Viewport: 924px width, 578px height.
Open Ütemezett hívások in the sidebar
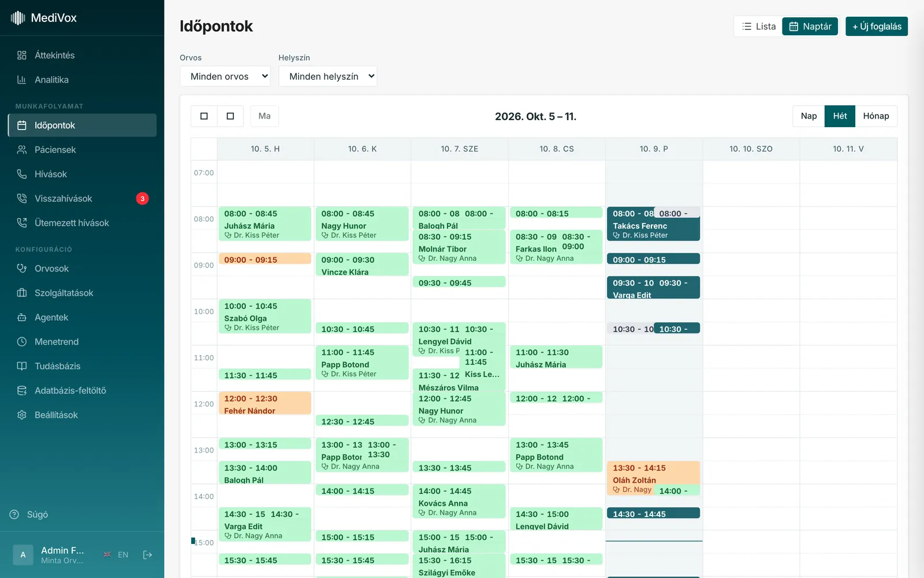(x=82, y=223)
